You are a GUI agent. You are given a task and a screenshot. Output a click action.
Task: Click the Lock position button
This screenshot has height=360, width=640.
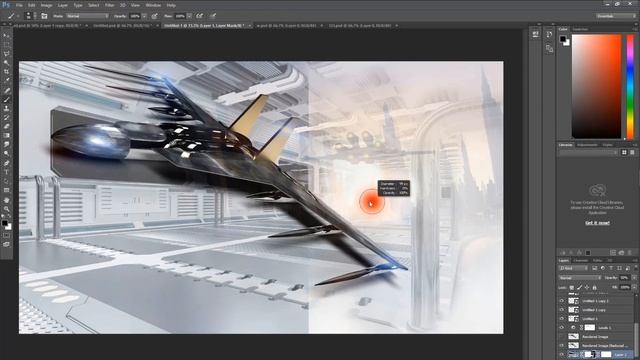click(587, 287)
